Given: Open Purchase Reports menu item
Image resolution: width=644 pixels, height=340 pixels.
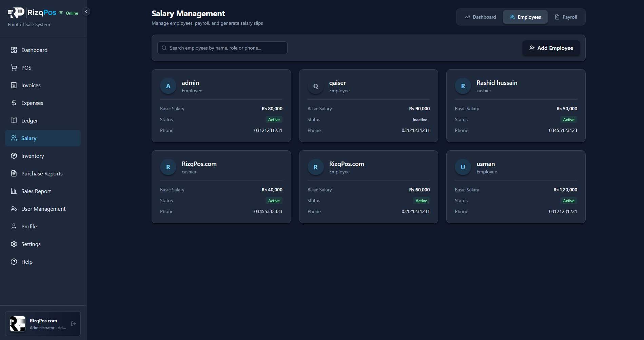Looking at the screenshot, I should coord(43,173).
